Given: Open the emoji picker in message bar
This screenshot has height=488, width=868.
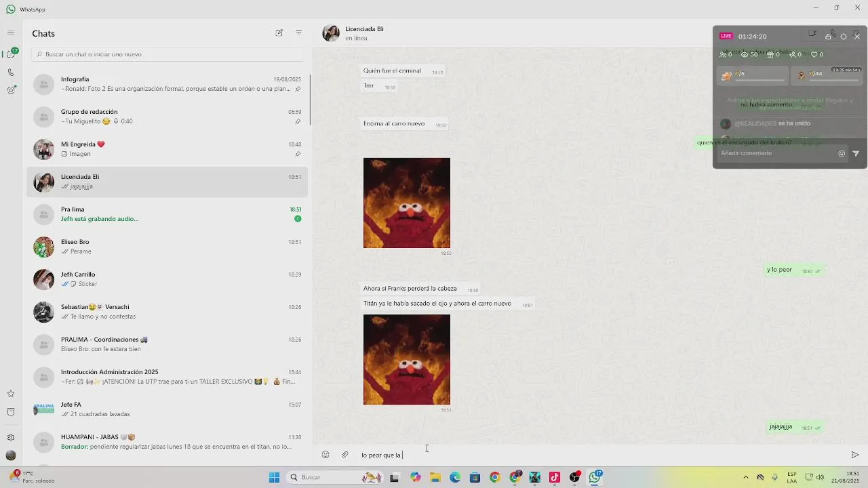Looking at the screenshot, I should 325,455.
